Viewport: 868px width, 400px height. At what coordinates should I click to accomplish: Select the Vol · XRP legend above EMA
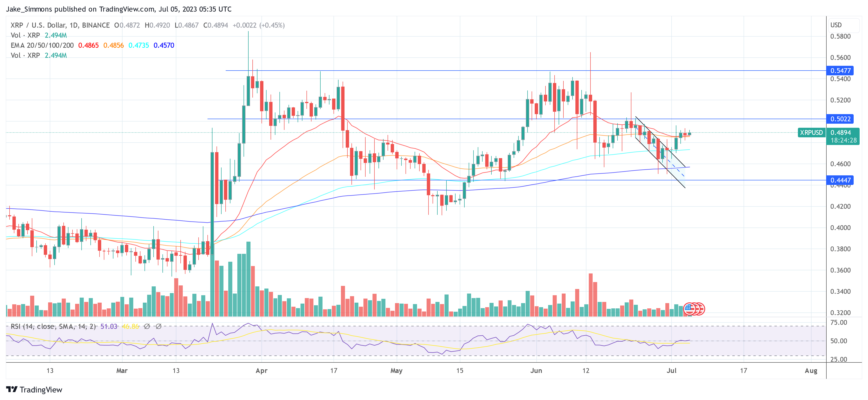pyautogui.click(x=25, y=35)
